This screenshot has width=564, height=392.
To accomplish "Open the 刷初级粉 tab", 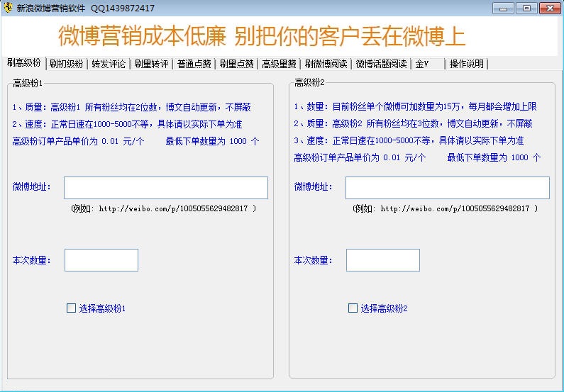I will tap(66, 64).
